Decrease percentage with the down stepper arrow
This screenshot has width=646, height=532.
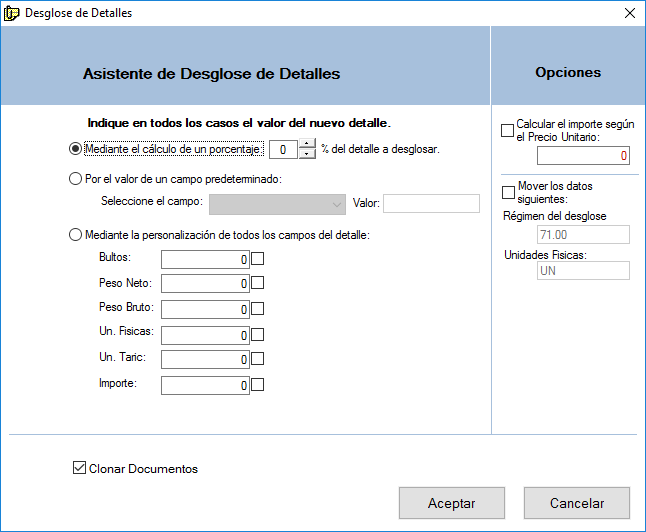(308, 154)
